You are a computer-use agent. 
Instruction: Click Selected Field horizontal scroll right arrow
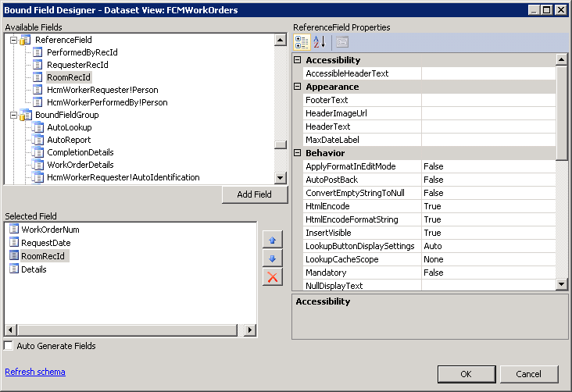(x=250, y=330)
